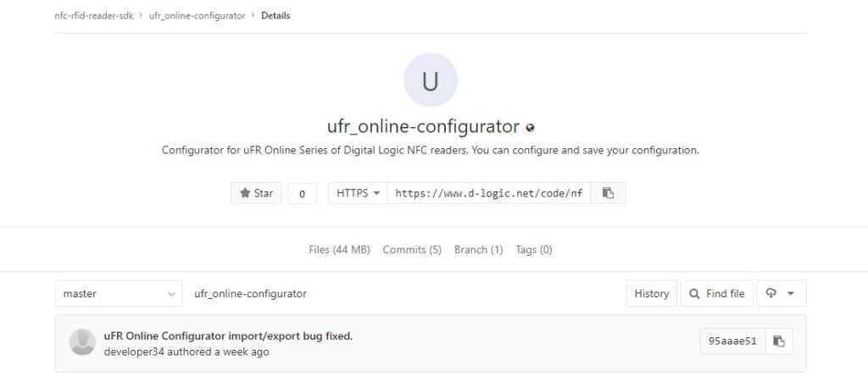The width and height of the screenshot is (868, 382).
Task: Open nfc-rfid-reader-sdk breadcrumb link
Action: click(x=93, y=15)
